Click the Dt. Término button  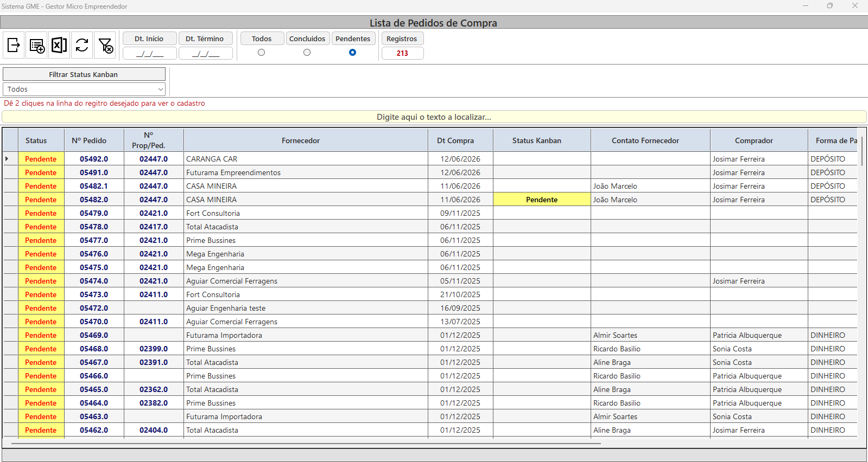click(x=205, y=39)
